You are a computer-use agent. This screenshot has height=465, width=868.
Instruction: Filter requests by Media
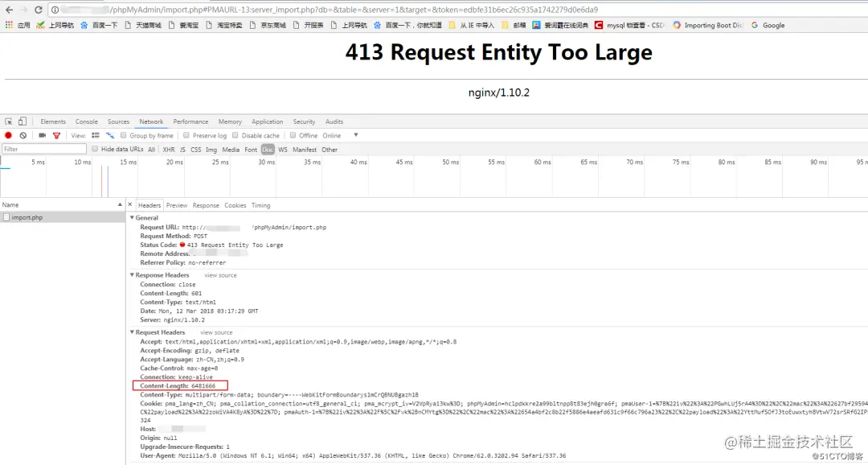coord(231,150)
